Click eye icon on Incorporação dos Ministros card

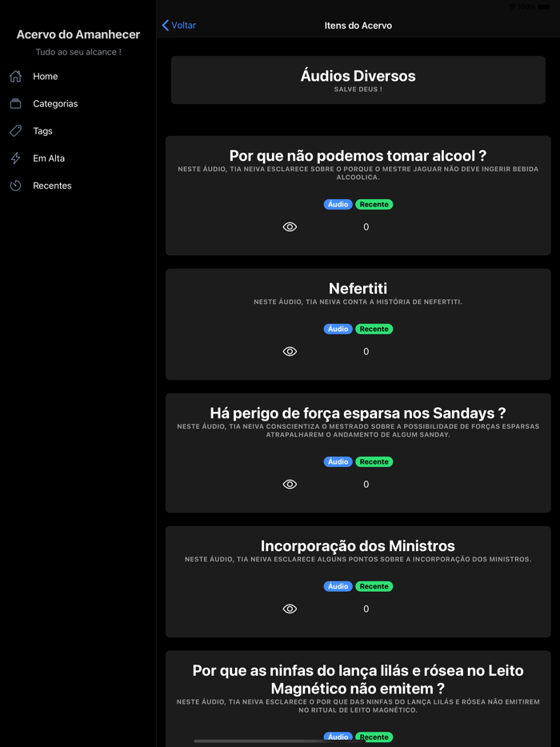tap(290, 609)
